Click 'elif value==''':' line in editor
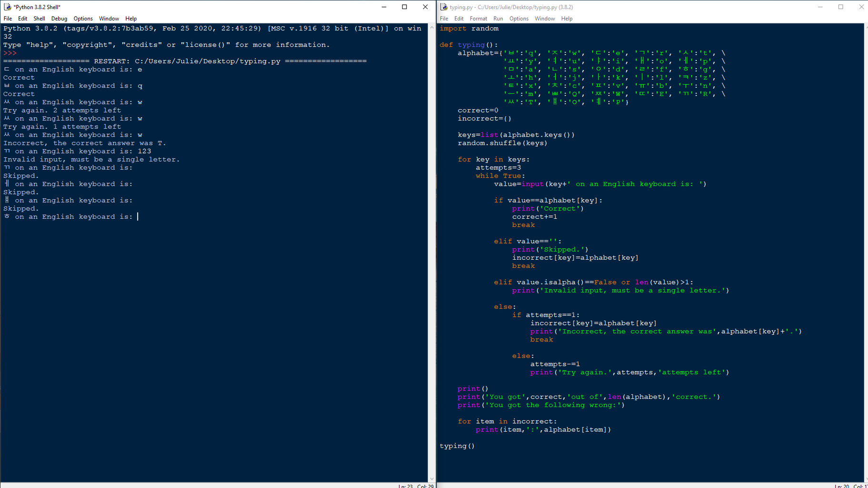This screenshot has width=868, height=488. tap(528, 242)
